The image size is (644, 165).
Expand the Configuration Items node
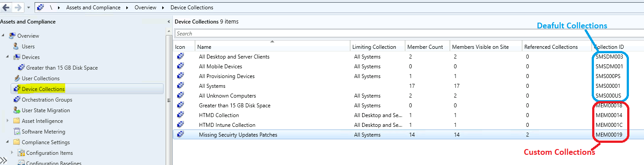coord(12,153)
